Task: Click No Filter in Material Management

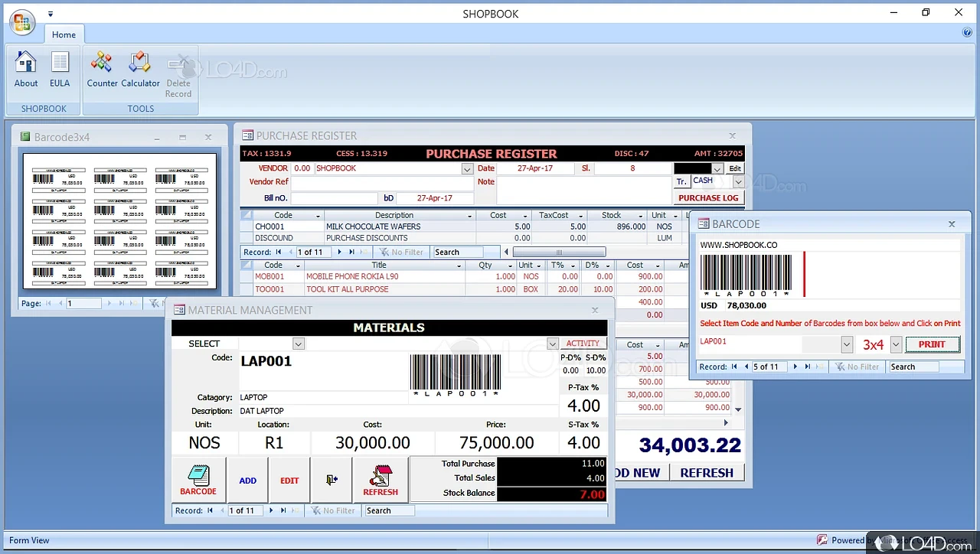Action: pos(333,510)
